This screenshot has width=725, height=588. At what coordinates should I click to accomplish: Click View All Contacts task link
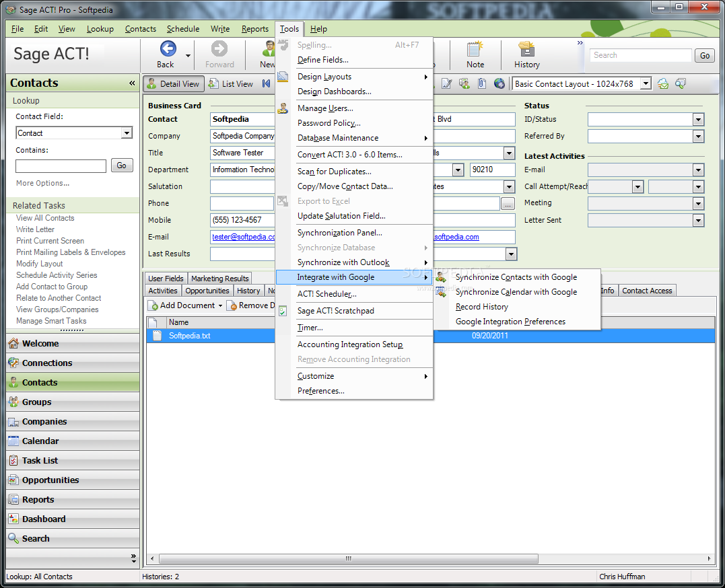[45, 218]
